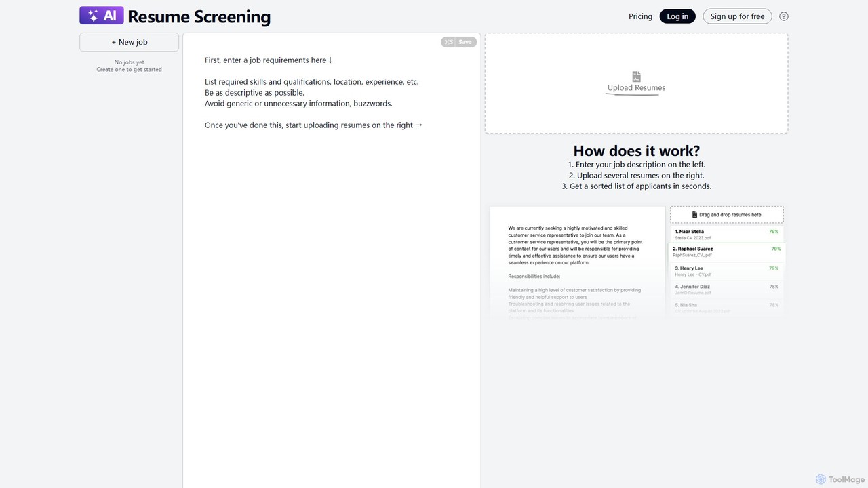The height and width of the screenshot is (488, 868).
Task: Click the upload document icon
Action: click(636, 77)
